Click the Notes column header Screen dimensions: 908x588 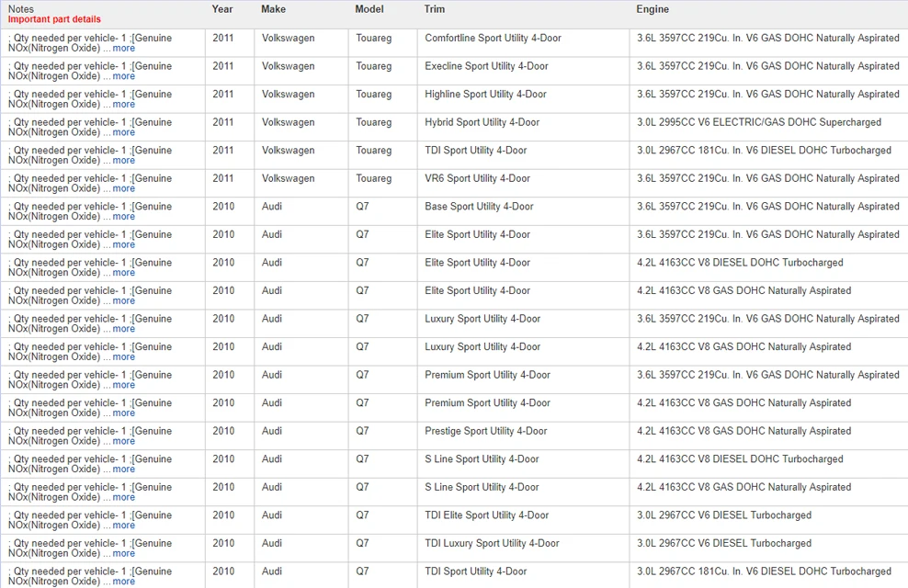21,9
